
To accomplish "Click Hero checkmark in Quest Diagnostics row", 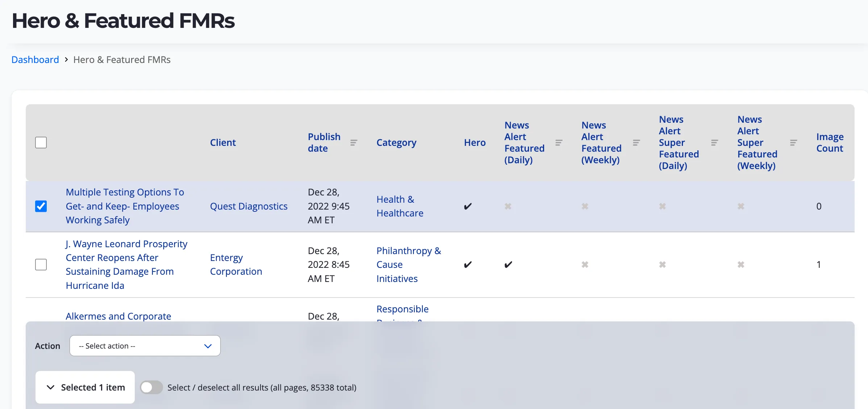I will (x=468, y=206).
